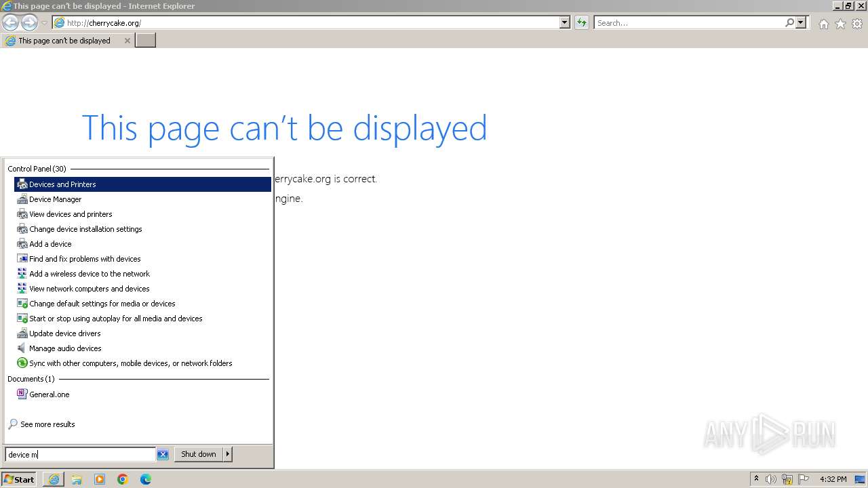
Task: Go to Home via house icon
Action: tap(823, 24)
